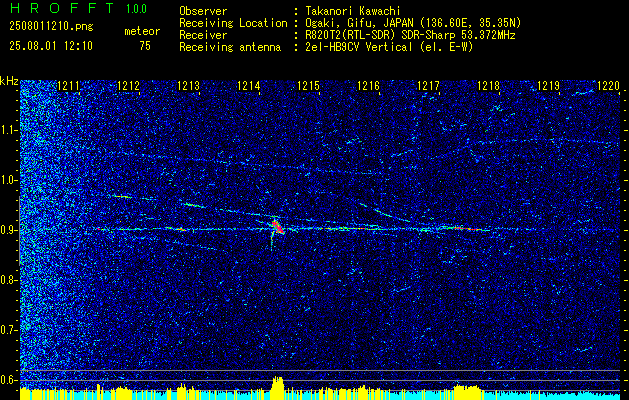This screenshot has width=629, height=400.
Task: Click the 1219 time marker
Action: tap(548, 86)
